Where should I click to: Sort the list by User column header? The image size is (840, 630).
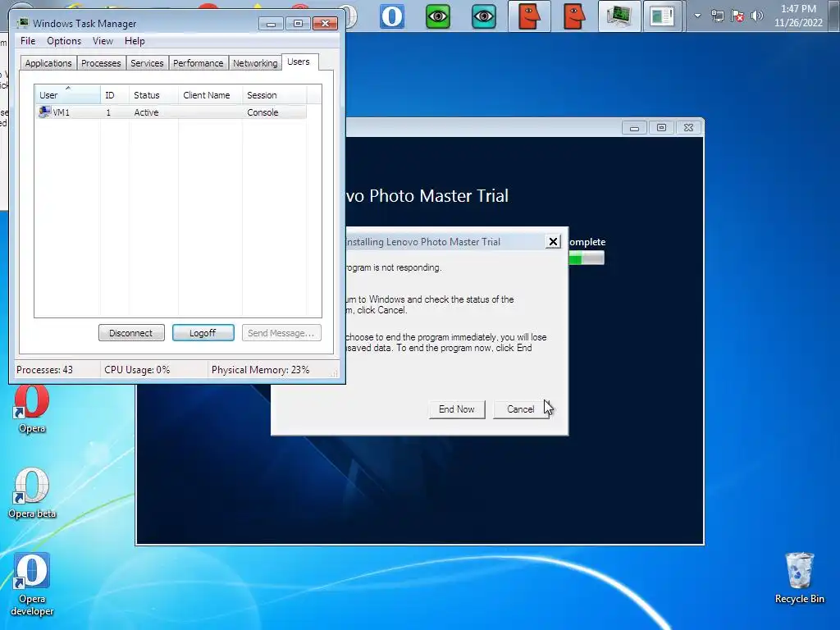tap(67, 95)
